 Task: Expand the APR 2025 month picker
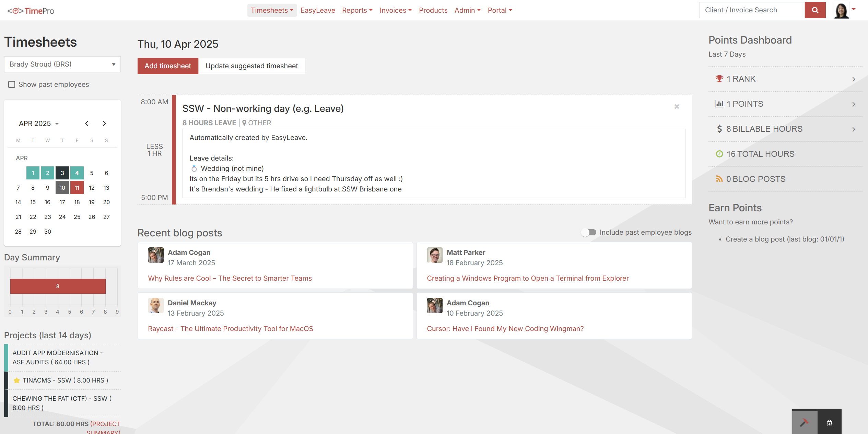pyautogui.click(x=39, y=124)
